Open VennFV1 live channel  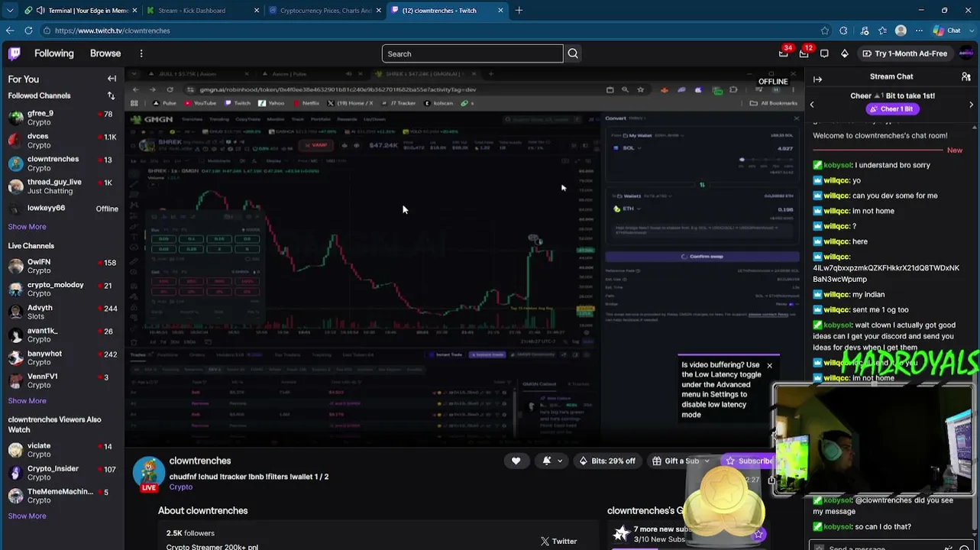coord(61,381)
